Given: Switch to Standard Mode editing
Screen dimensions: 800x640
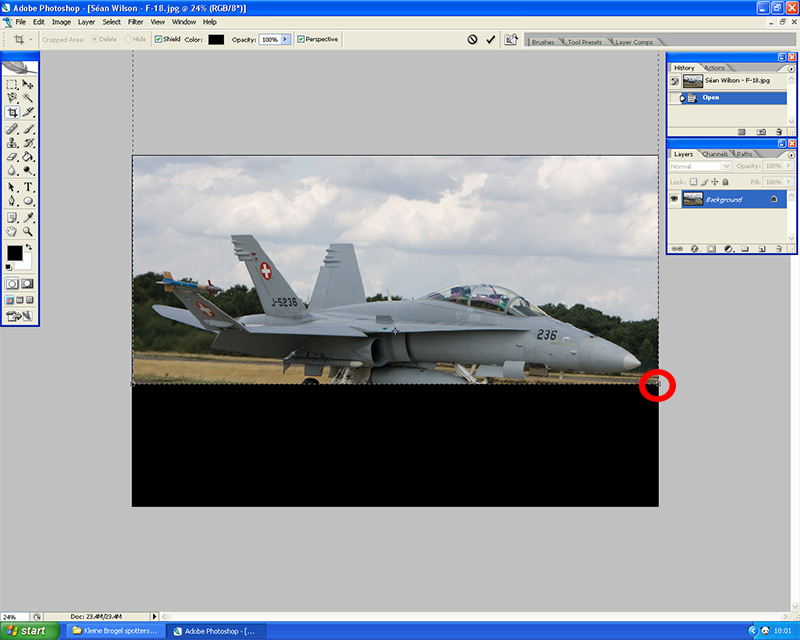Looking at the screenshot, I should [12, 284].
